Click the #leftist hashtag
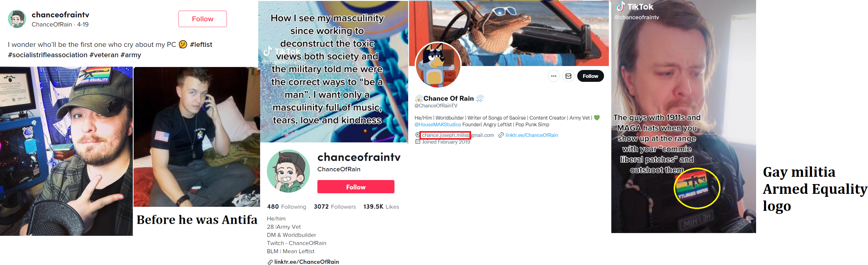This screenshot has width=868, height=265. tap(201, 44)
